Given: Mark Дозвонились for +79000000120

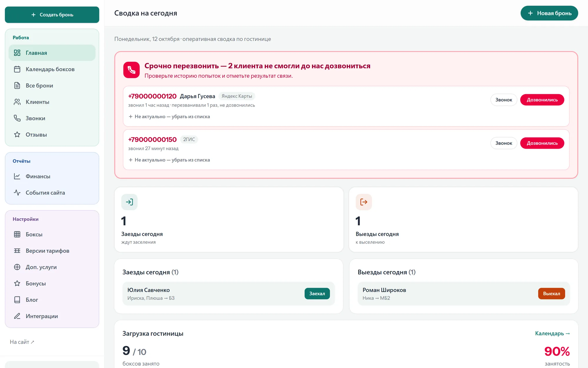Looking at the screenshot, I should (x=542, y=100).
